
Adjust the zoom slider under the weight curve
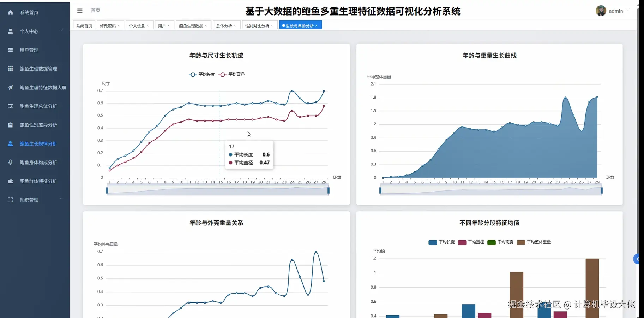490,190
